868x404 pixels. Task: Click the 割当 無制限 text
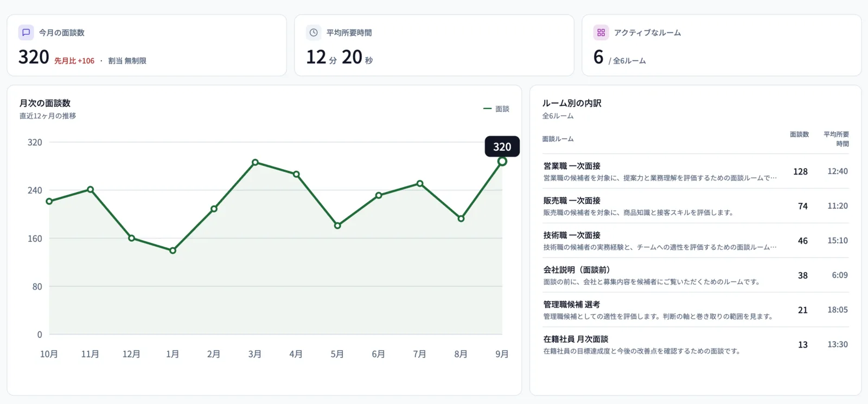[x=127, y=61]
